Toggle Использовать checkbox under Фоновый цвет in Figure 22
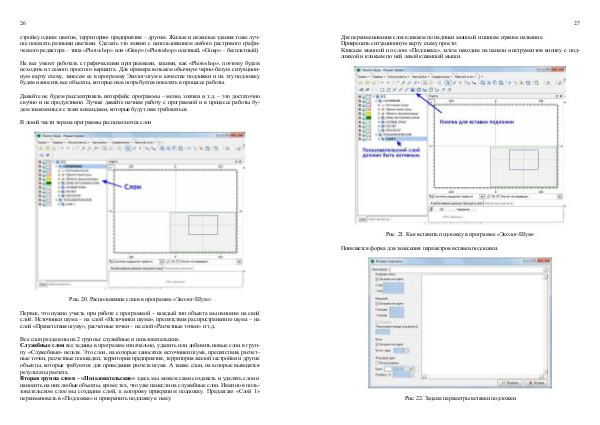 377,363
